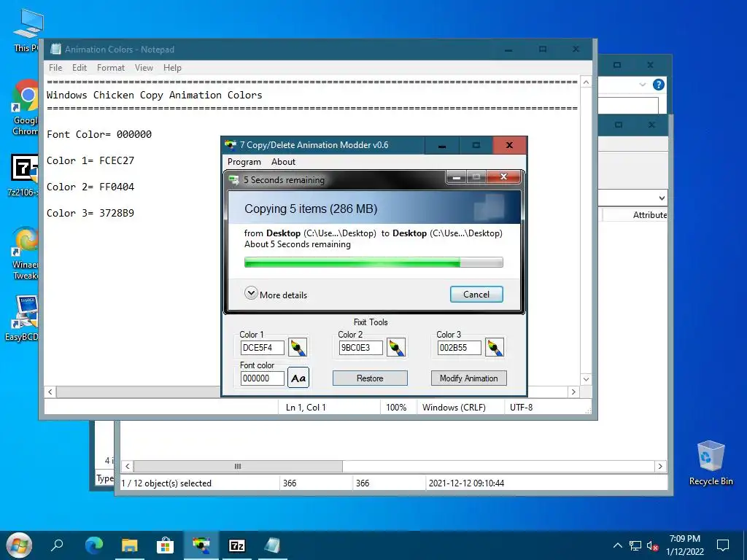
Task: Open the Program menu in Animation Modder
Action: click(x=244, y=162)
